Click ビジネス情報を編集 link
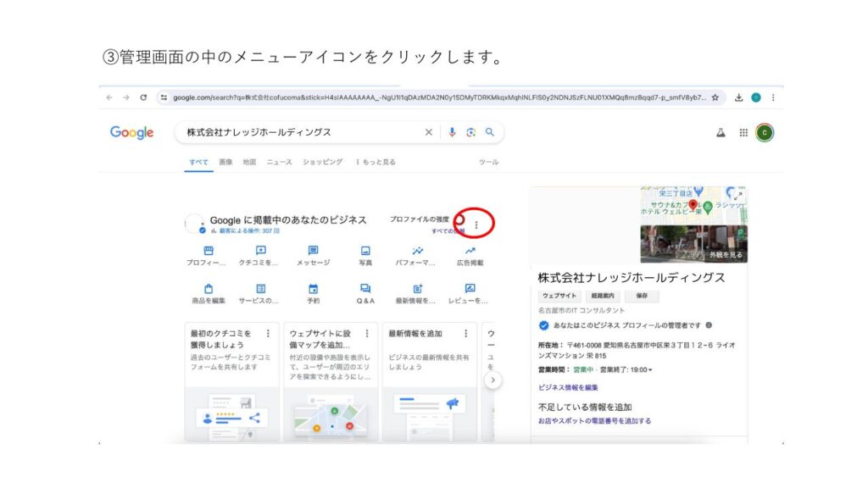 pyautogui.click(x=568, y=387)
